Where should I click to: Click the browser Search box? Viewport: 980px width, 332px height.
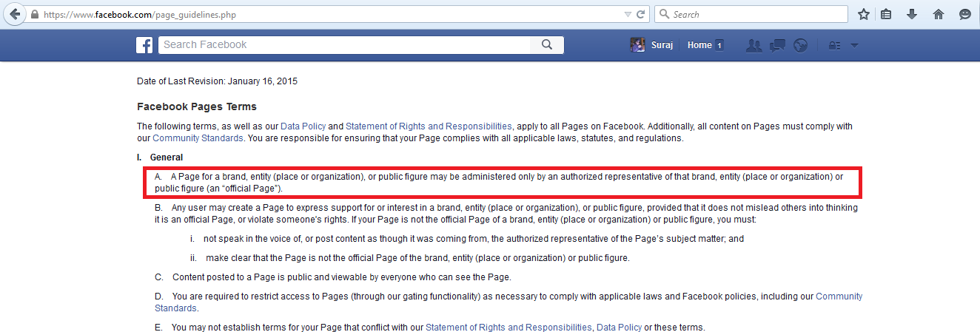pos(751,14)
